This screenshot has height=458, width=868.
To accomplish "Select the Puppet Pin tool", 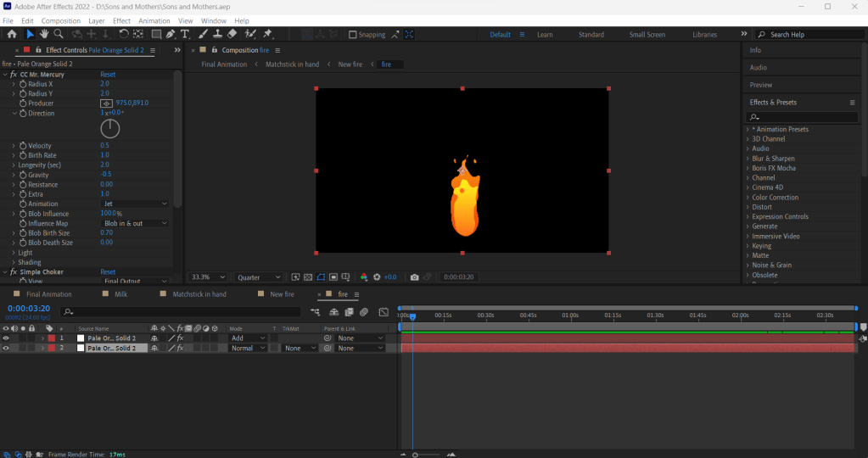I will tap(267, 34).
